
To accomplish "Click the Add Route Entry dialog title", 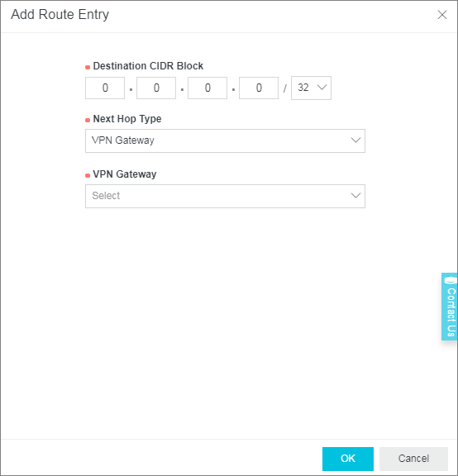I will coord(60,15).
